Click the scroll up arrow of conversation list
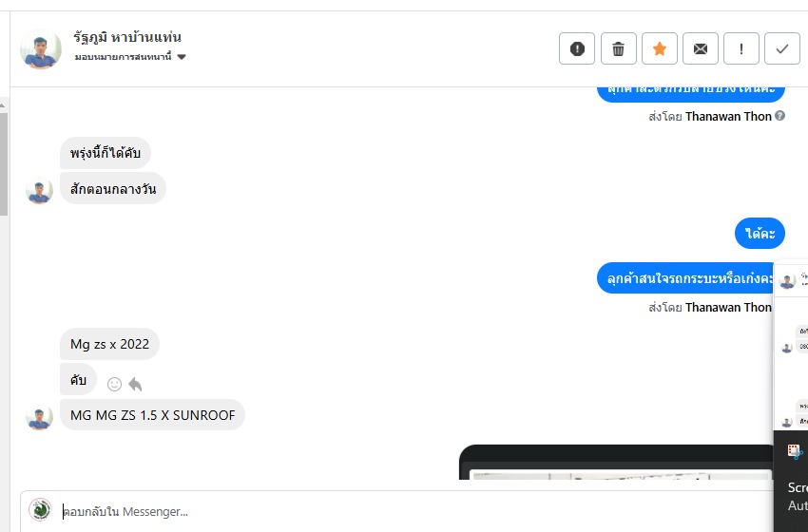This screenshot has width=808, height=532. 3,105
